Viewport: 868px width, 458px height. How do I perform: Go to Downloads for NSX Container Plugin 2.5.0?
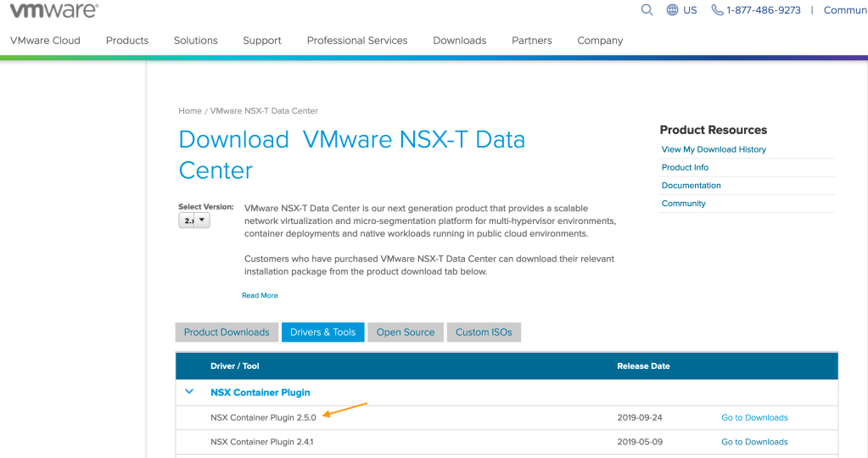(754, 417)
